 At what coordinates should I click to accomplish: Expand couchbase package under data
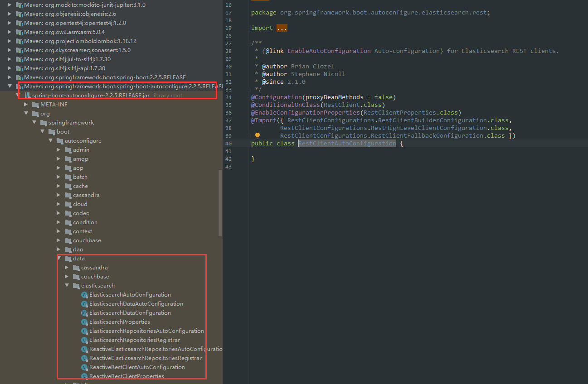[x=67, y=277]
